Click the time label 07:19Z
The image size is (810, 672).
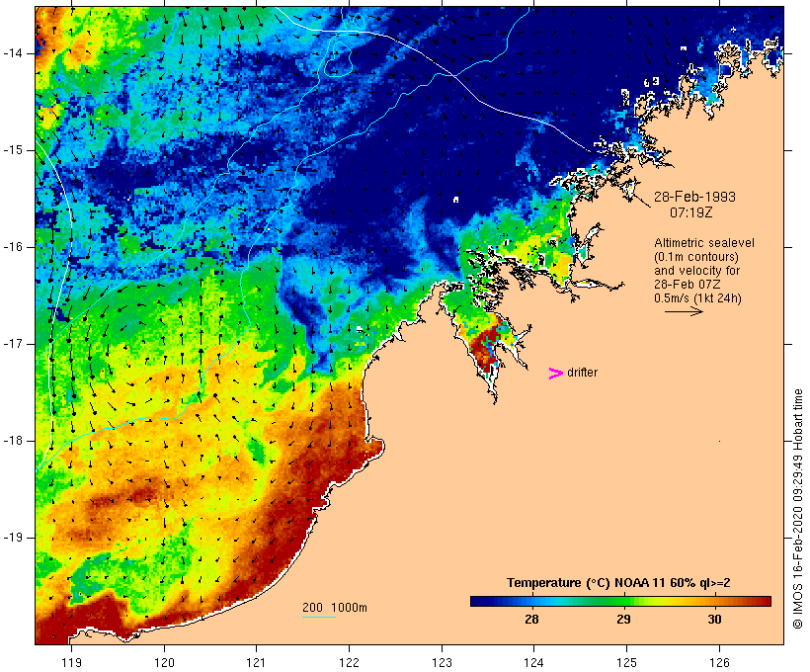point(691,212)
